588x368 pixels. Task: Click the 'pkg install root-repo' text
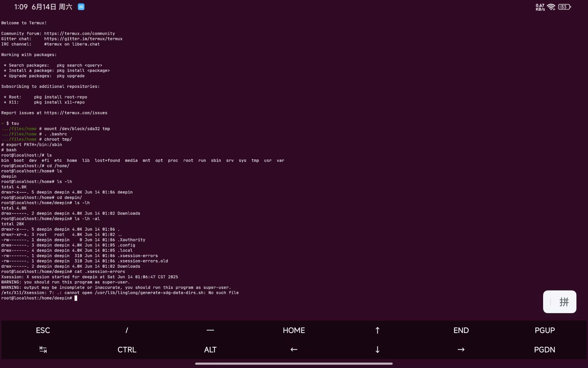coord(61,97)
